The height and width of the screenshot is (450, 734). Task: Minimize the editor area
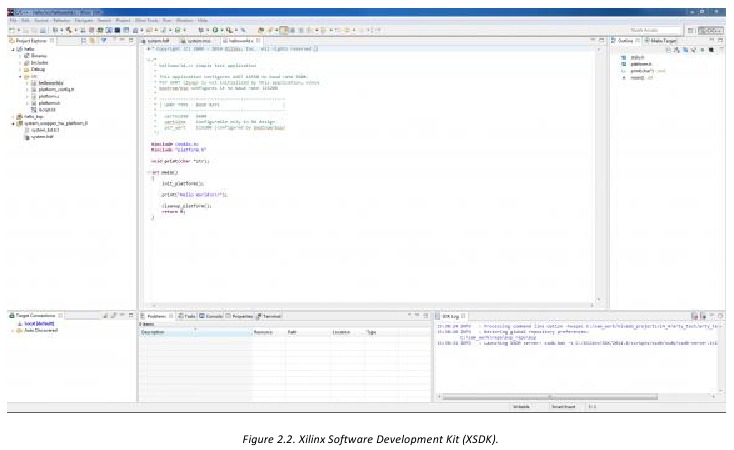(593, 41)
